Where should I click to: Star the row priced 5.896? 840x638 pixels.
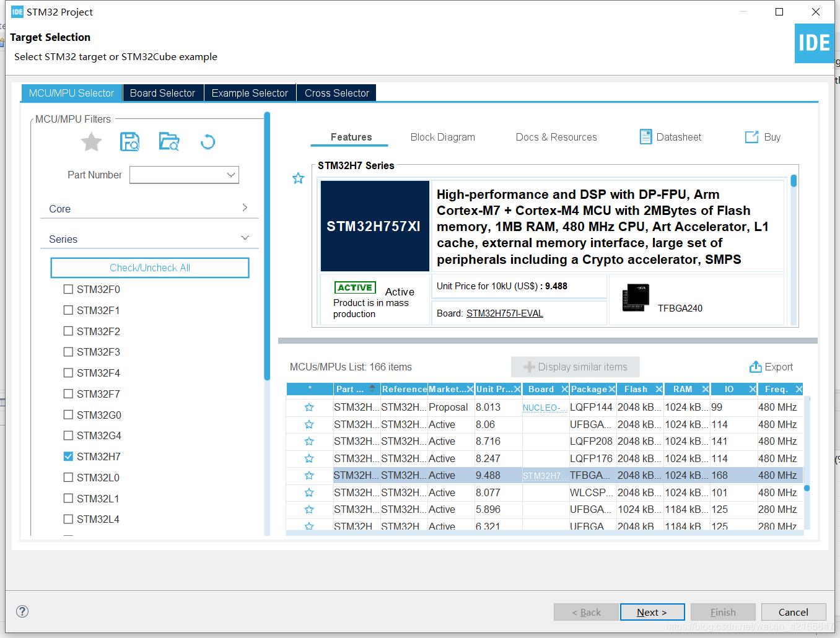pyautogui.click(x=309, y=509)
